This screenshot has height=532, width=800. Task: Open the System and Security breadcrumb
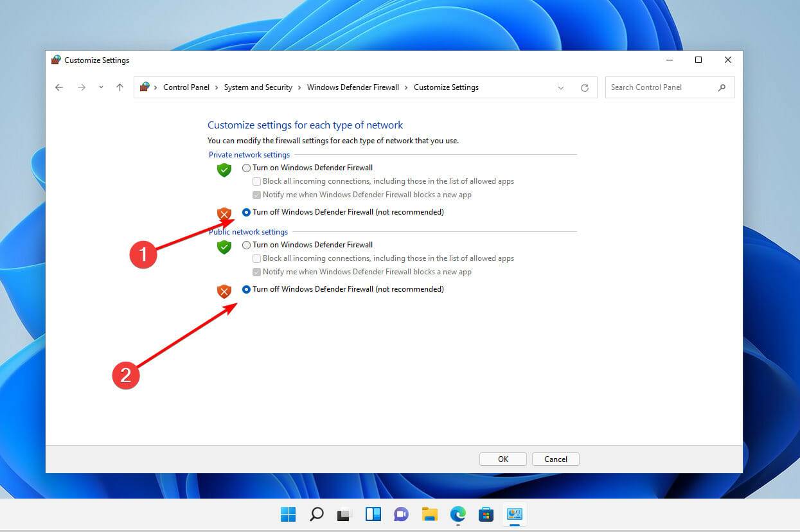(258, 87)
